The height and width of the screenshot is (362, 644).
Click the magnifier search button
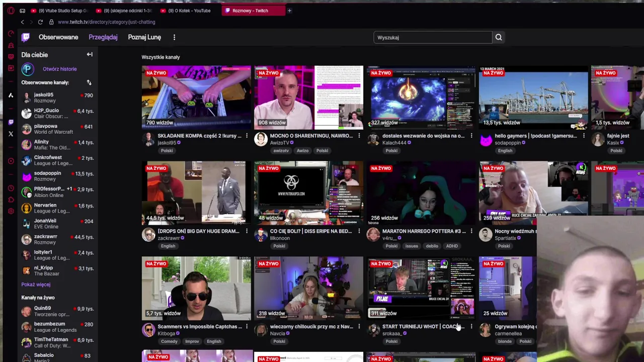pos(499,37)
